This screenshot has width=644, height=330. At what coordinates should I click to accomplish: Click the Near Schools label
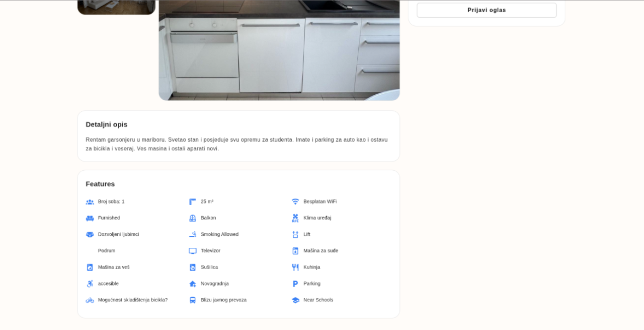pos(318,300)
